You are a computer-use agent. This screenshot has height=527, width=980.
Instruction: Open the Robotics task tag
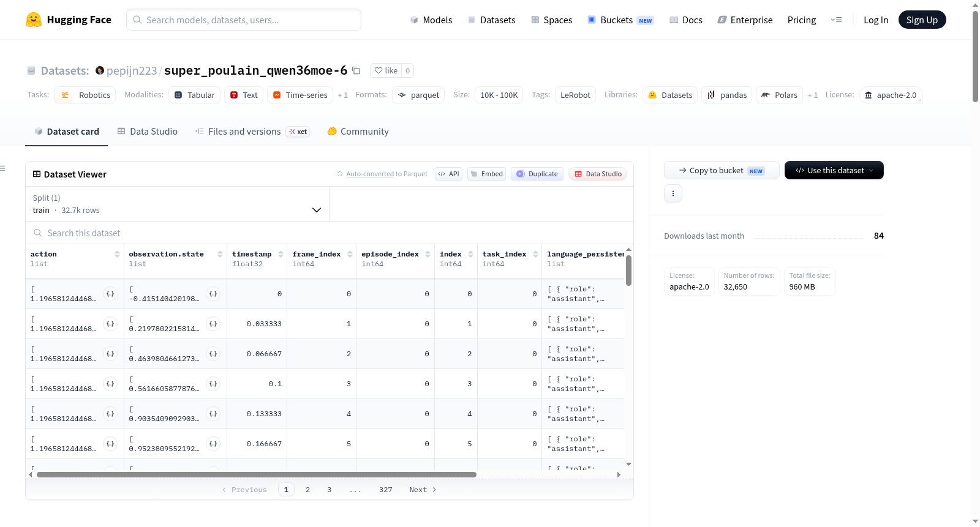[85, 95]
